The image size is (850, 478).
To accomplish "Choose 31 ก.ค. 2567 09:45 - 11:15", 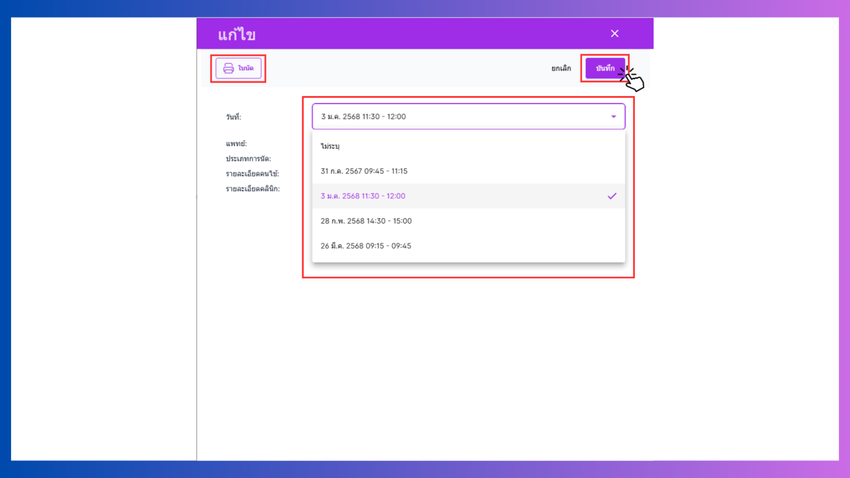I will [468, 171].
